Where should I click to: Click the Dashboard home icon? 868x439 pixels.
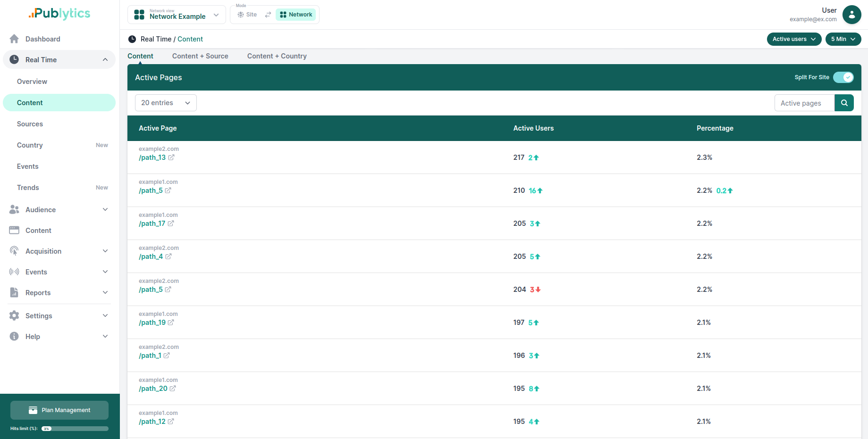point(14,39)
